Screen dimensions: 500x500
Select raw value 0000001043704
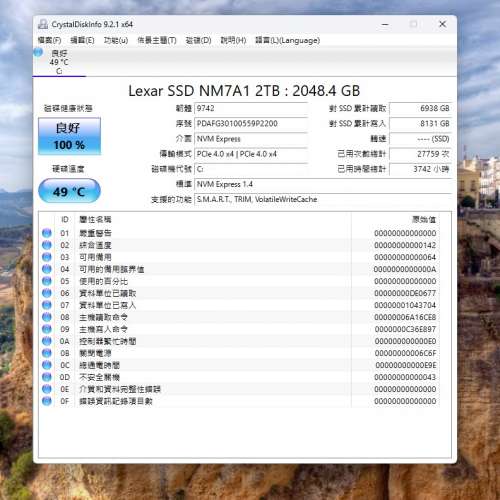click(x=405, y=305)
